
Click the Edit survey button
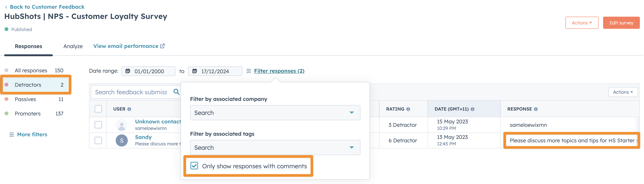click(621, 23)
